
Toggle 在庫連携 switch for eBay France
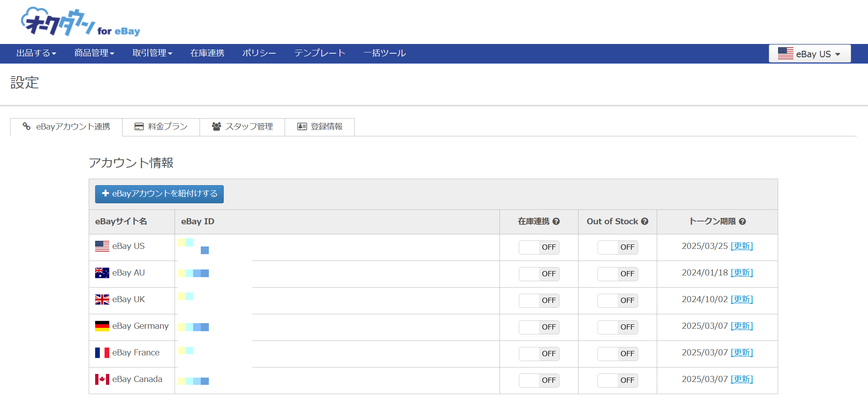click(x=539, y=354)
